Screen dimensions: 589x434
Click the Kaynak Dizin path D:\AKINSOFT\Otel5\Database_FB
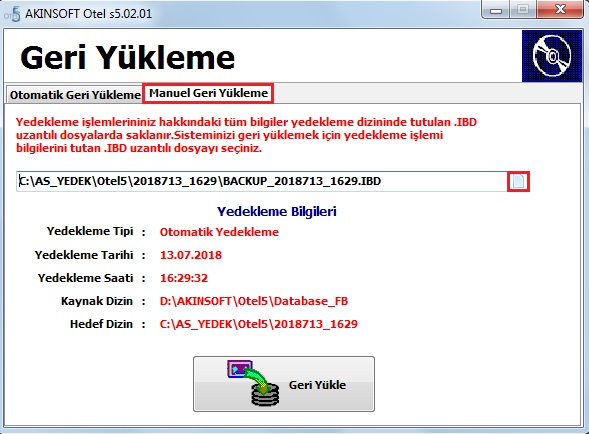254,301
